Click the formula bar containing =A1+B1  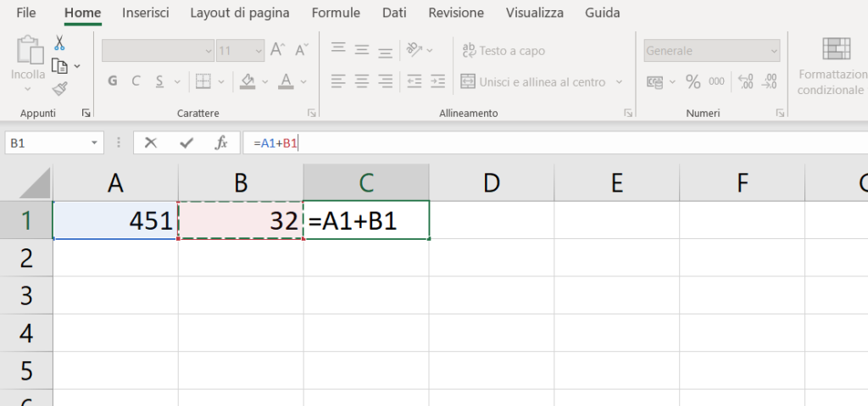(x=555, y=143)
